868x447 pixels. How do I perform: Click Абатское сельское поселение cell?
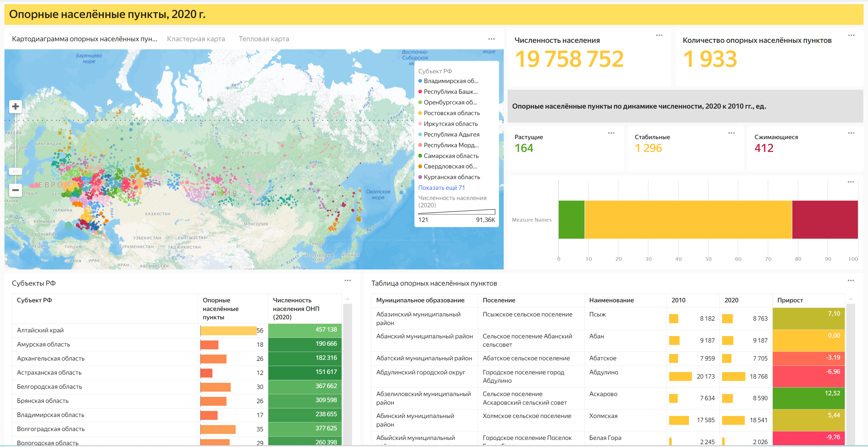(x=531, y=359)
